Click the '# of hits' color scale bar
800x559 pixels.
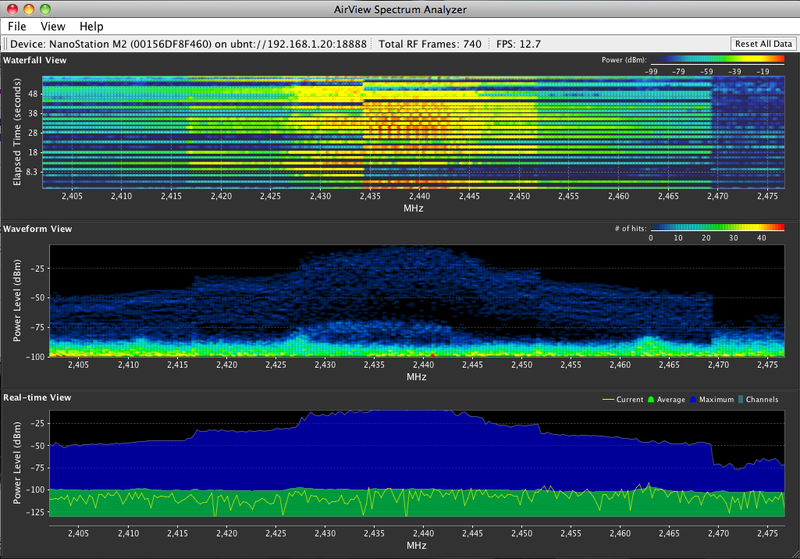(x=718, y=229)
